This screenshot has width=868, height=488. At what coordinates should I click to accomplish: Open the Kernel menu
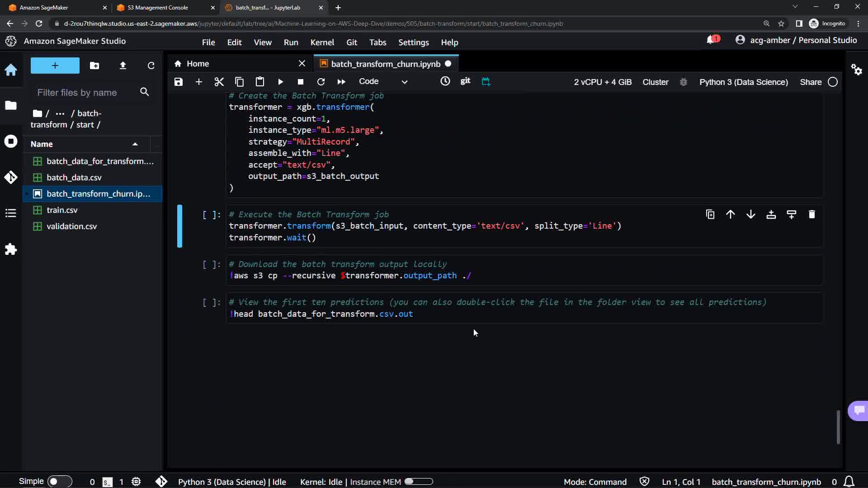point(322,42)
